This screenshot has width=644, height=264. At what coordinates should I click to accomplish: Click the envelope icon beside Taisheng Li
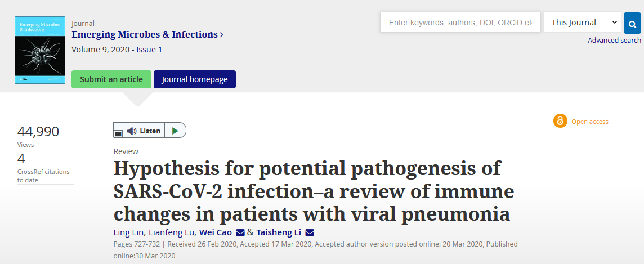tap(310, 233)
